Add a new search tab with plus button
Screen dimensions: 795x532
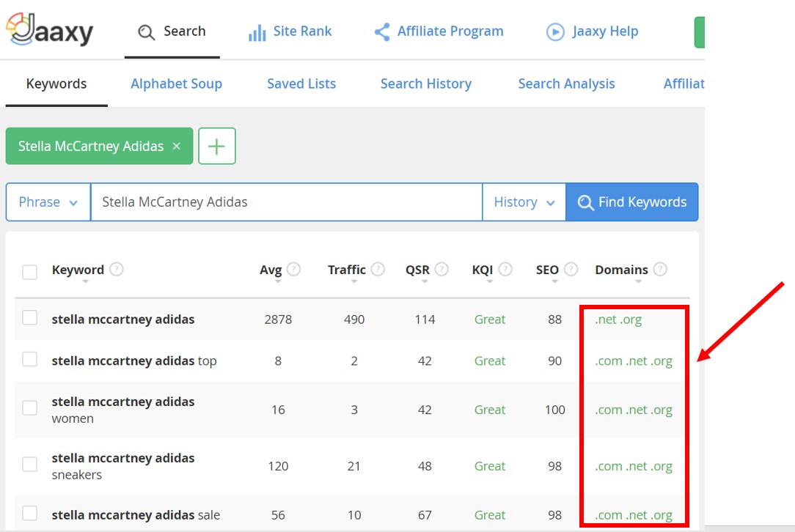[x=217, y=146]
